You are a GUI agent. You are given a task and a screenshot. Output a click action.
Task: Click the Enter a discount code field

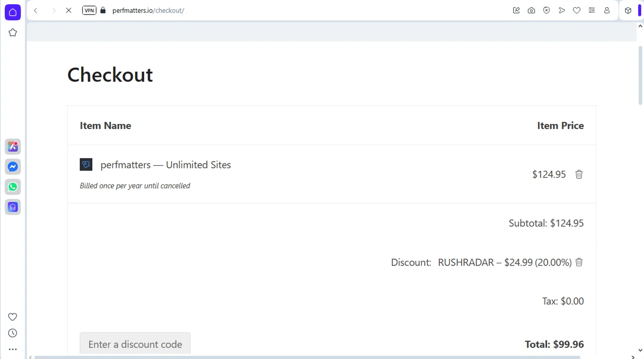coord(135,344)
